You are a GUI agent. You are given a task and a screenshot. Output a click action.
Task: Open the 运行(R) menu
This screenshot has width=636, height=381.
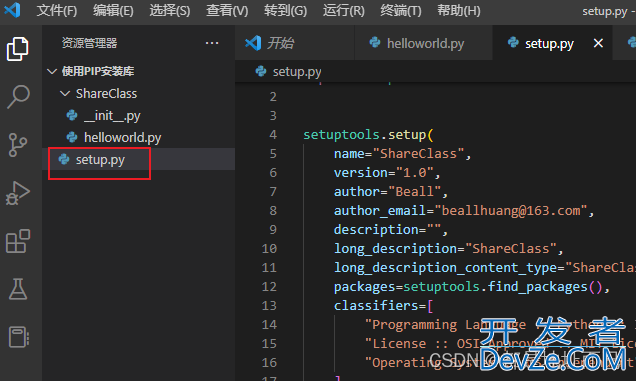pos(344,11)
